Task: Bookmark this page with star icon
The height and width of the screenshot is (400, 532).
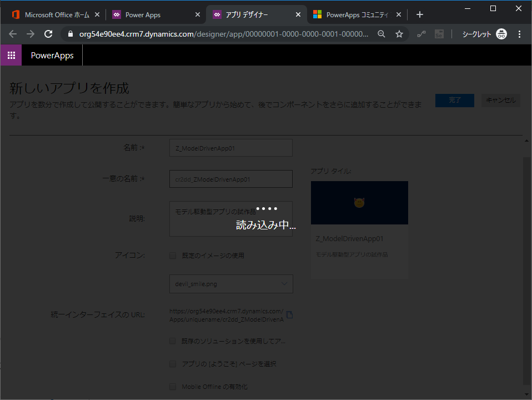Action: click(x=399, y=34)
